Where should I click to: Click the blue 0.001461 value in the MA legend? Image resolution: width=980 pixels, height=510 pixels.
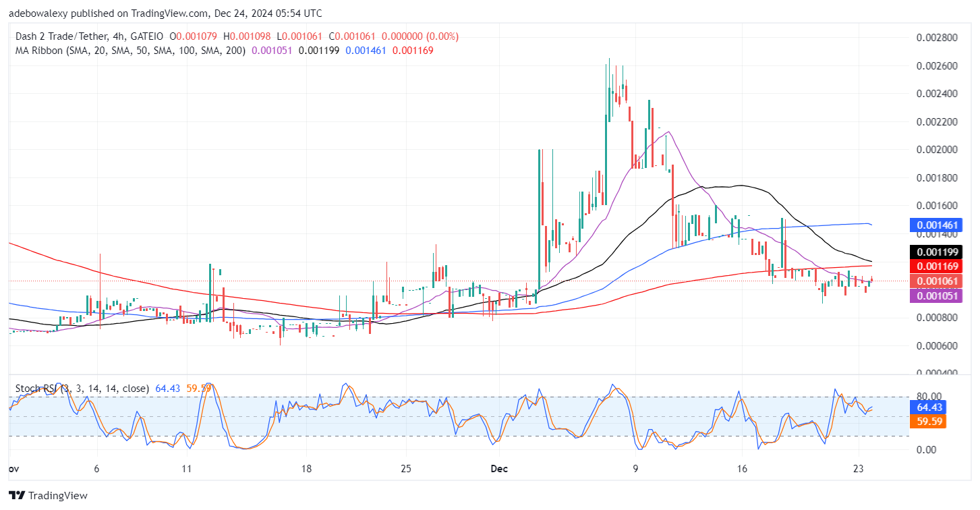pos(366,50)
